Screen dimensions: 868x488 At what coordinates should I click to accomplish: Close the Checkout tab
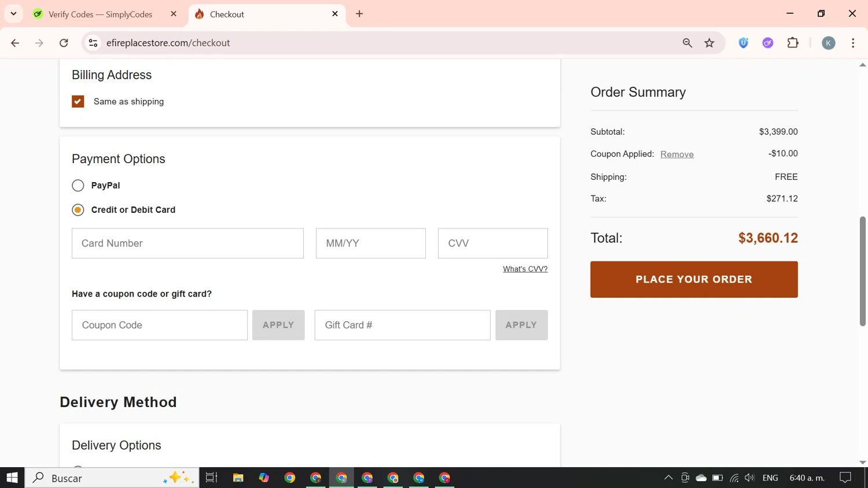(x=335, y=14)
